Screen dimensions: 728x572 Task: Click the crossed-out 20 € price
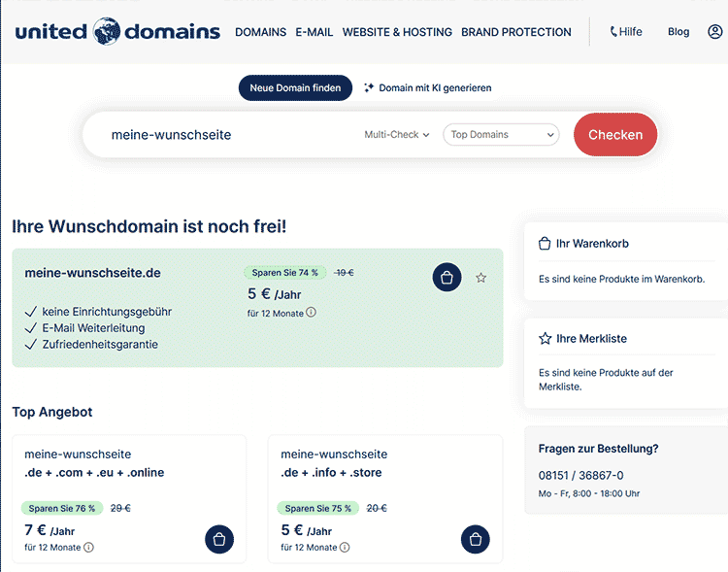377,508
